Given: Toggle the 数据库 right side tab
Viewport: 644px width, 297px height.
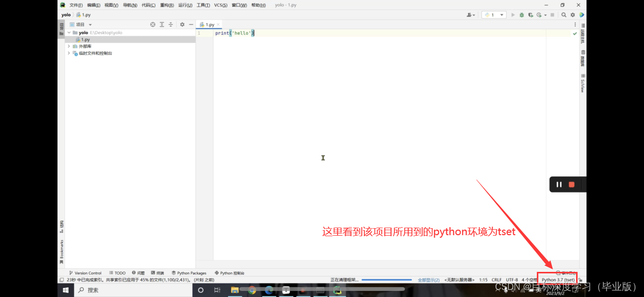Looking at the screenshot, I should (x=583, y=58).
